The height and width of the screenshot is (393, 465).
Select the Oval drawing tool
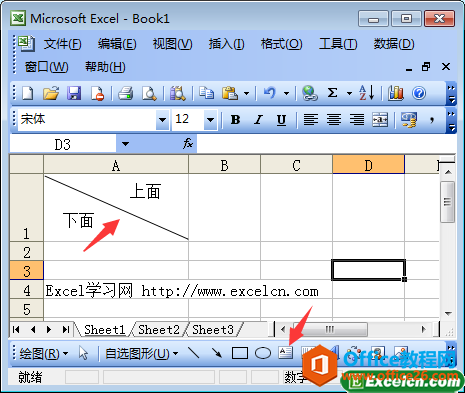pos(263,353)
